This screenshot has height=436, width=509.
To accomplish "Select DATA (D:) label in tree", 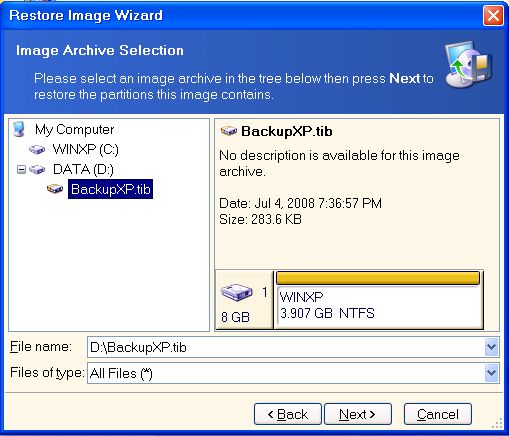I will pyautogui.click(x=83, y=170).
